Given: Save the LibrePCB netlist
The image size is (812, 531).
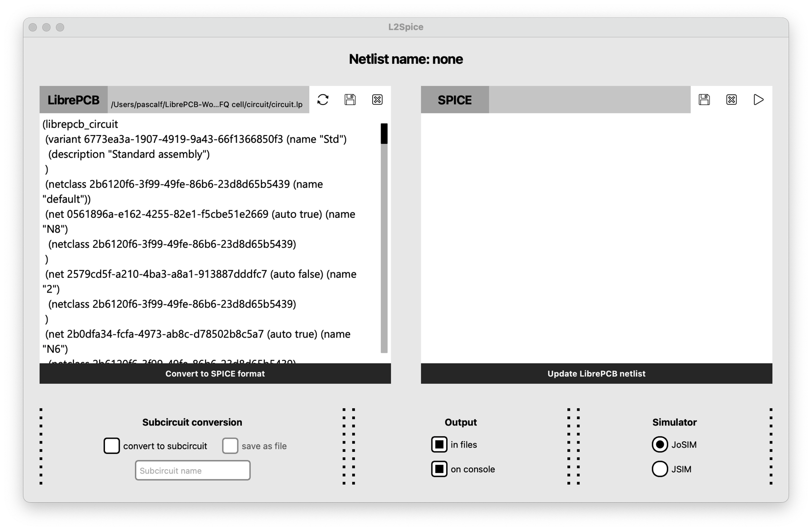Looking at the screenshot, I should pos(350,100).
